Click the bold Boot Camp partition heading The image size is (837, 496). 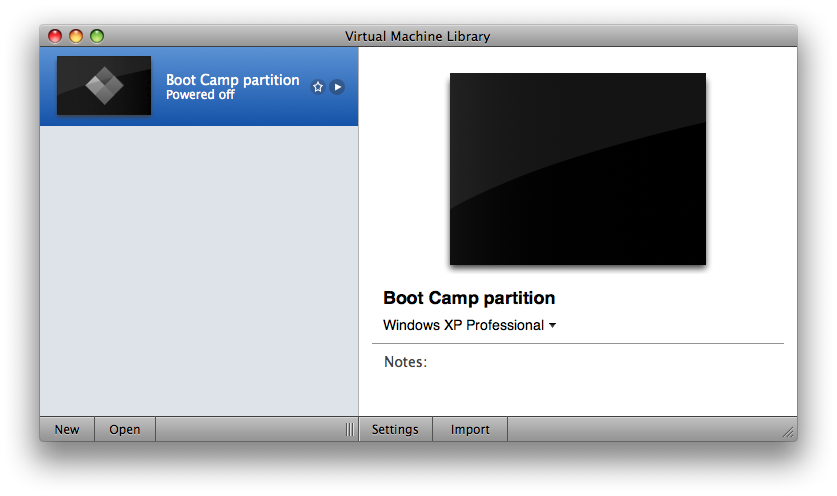click(469, 298)
